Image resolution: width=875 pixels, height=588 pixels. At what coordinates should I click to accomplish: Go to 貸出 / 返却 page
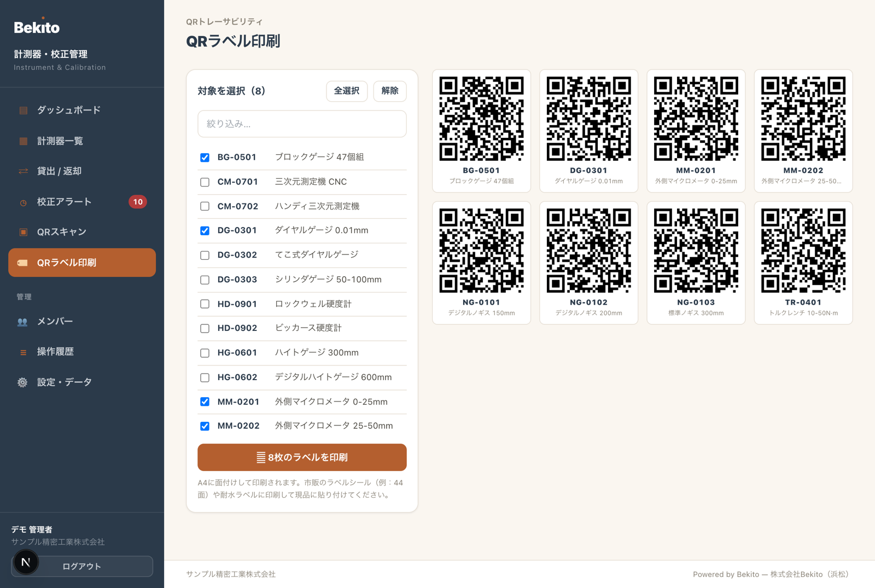[x=82, y=171]
